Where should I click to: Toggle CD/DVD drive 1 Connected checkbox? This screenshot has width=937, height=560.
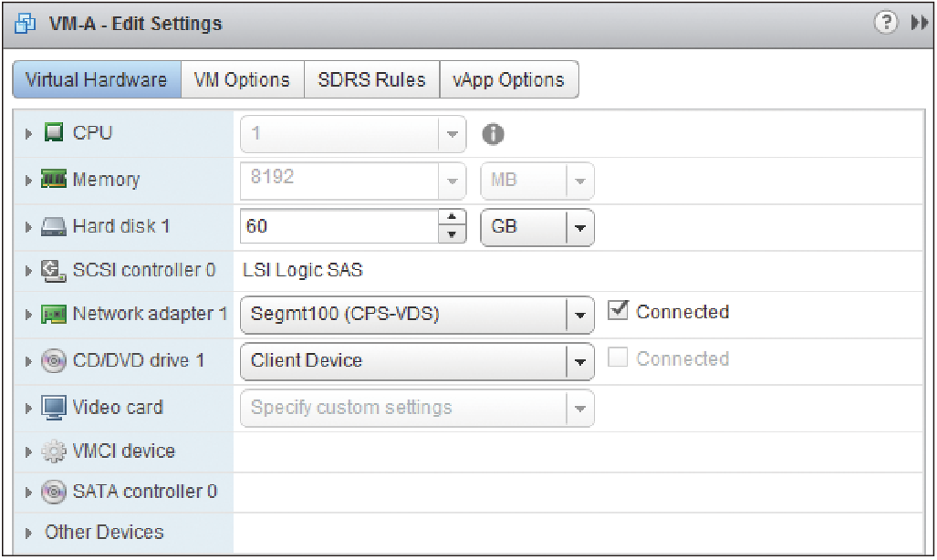click(618, 358)
